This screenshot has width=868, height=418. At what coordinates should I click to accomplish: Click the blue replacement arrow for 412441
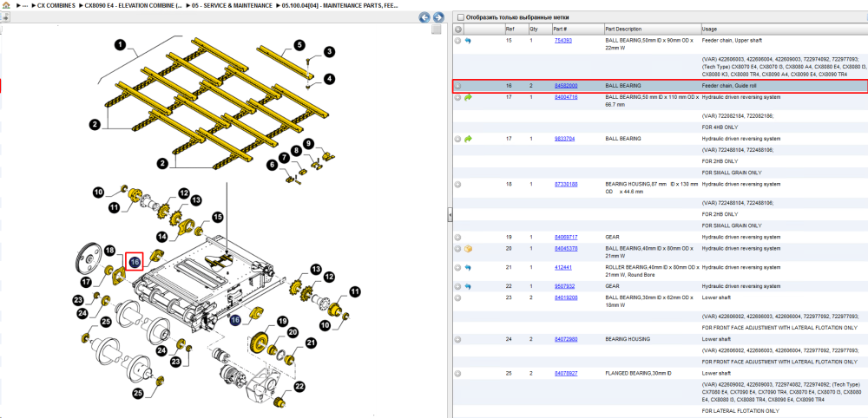pyautogui.click(x=468, y=268)
